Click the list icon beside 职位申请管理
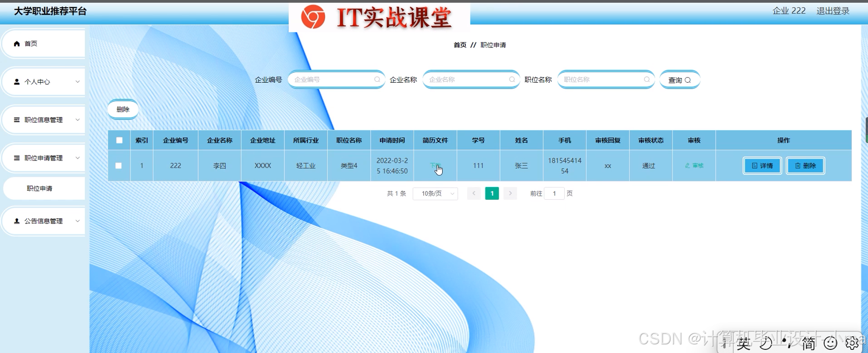This screenshot has width=868, height=353. pyautogui.click(x=17, y=158)
